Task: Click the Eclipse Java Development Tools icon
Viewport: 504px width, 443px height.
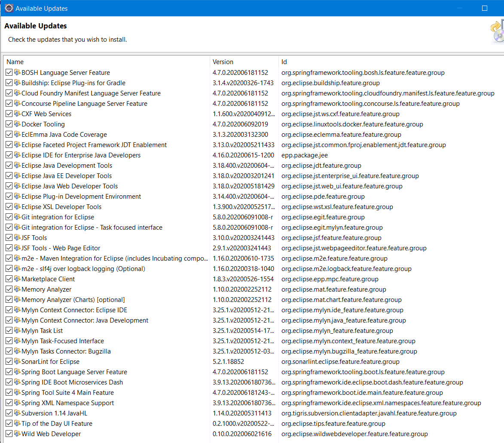Action: [x=17, y=165]
